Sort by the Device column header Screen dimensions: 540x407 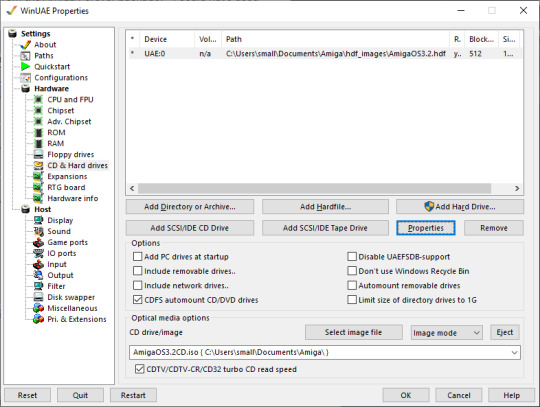pos(167,39)
